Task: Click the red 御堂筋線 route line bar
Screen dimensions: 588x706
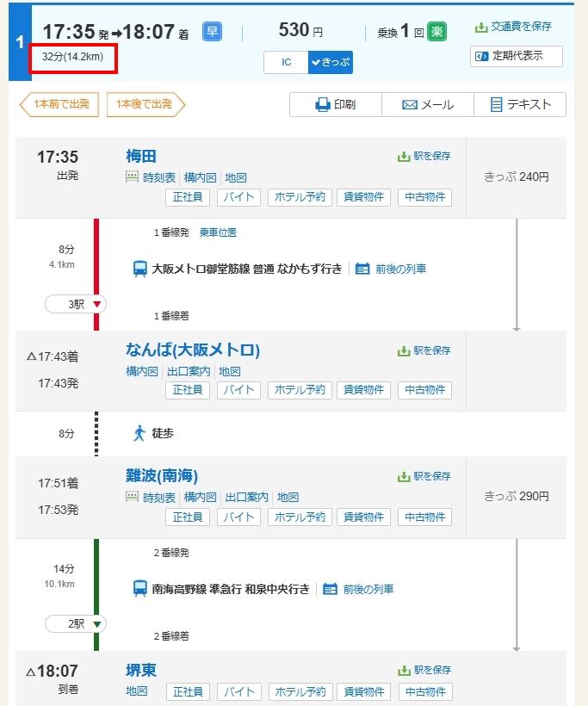Action: coord(96,274)
